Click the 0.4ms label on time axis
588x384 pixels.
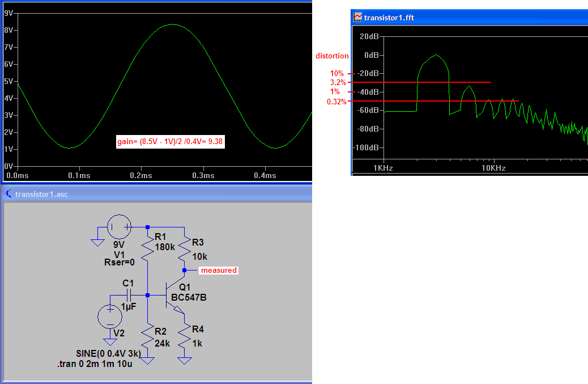point(265,175)
